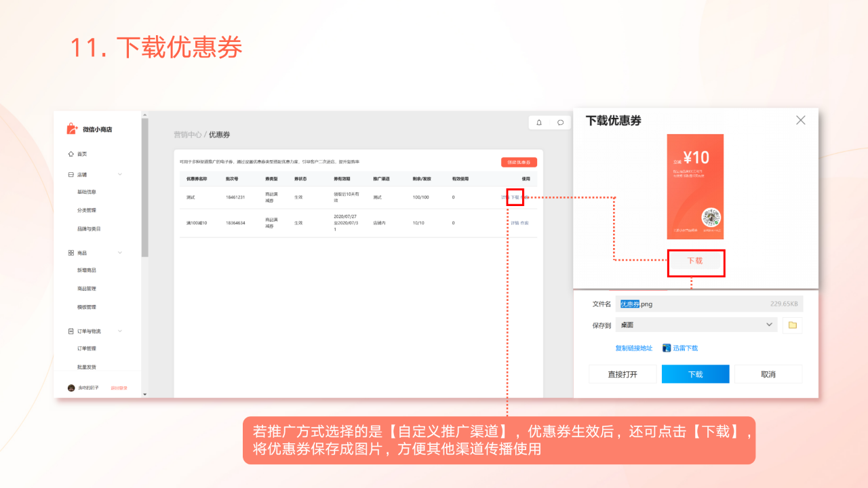This screenshot has height=488, width=868.
Task: Click the 券有效期 column header
Action: coord(342,179)
